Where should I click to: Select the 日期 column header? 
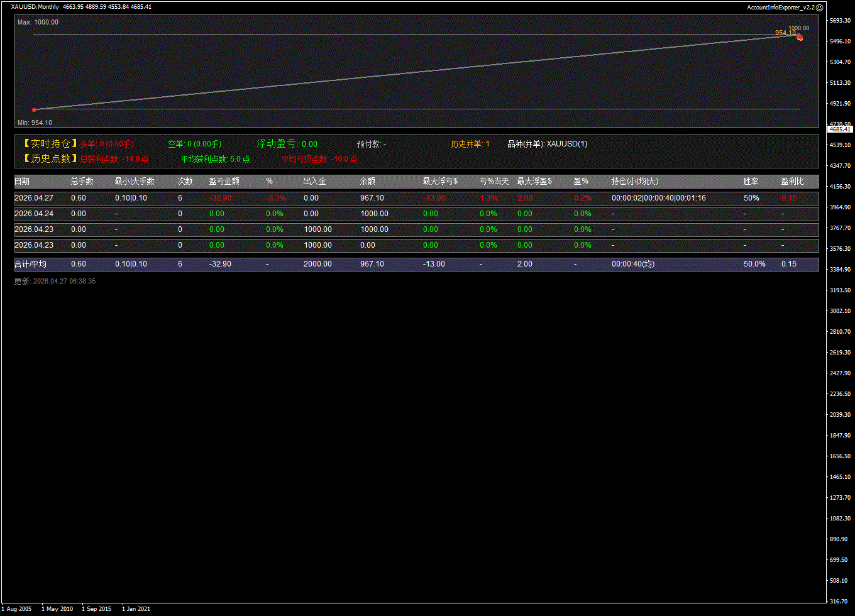22,182
